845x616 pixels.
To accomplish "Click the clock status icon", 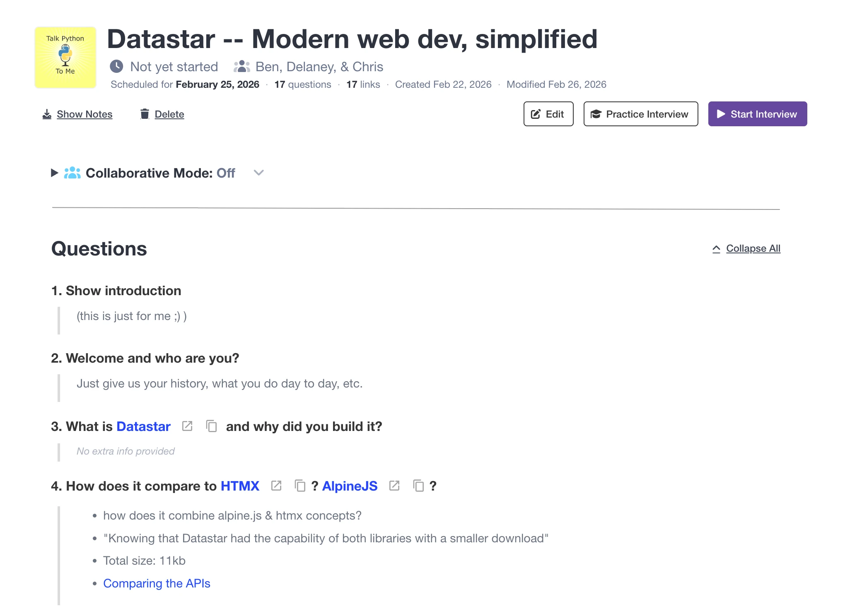I will tap(116, 66).
